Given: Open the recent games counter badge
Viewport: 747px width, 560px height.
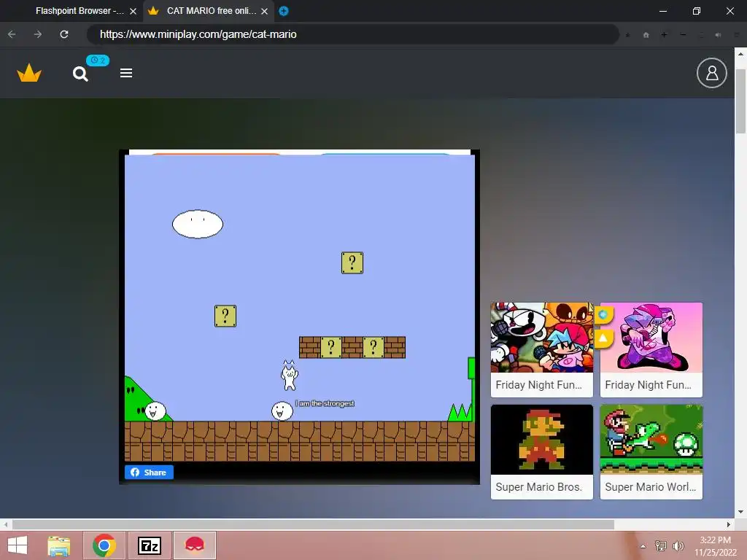Looking at the screenshot, I should pos(98,61).
